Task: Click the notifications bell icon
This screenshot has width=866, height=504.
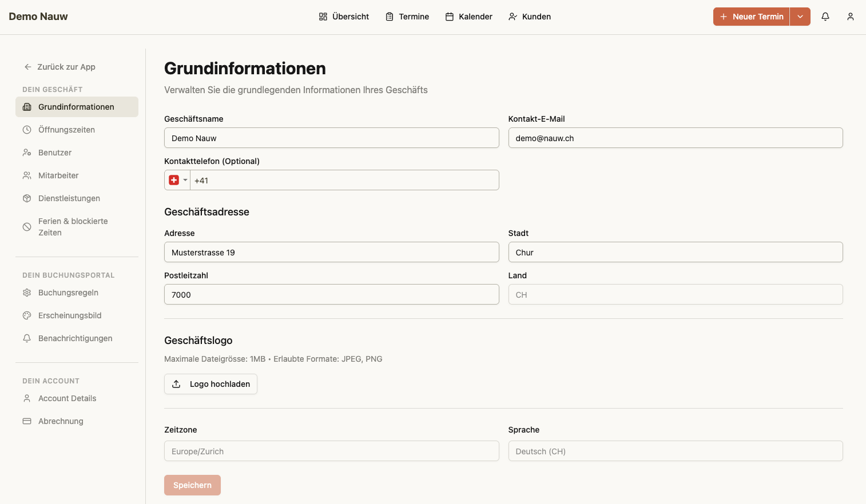Action: pos(825,17)
